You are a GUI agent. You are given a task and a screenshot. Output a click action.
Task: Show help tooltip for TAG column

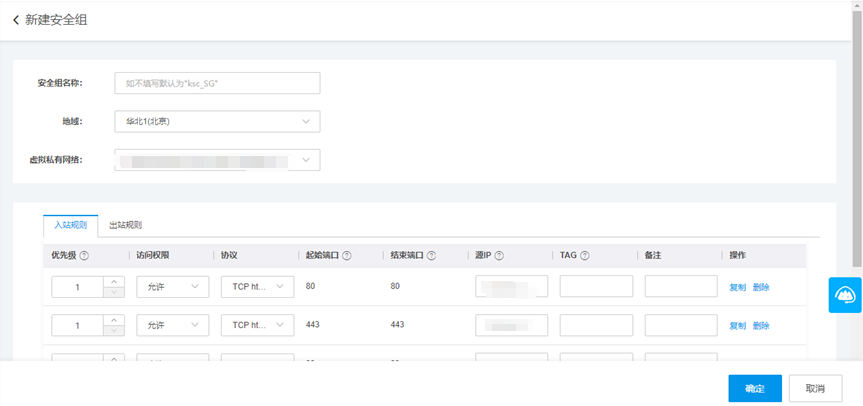point(585,256)
